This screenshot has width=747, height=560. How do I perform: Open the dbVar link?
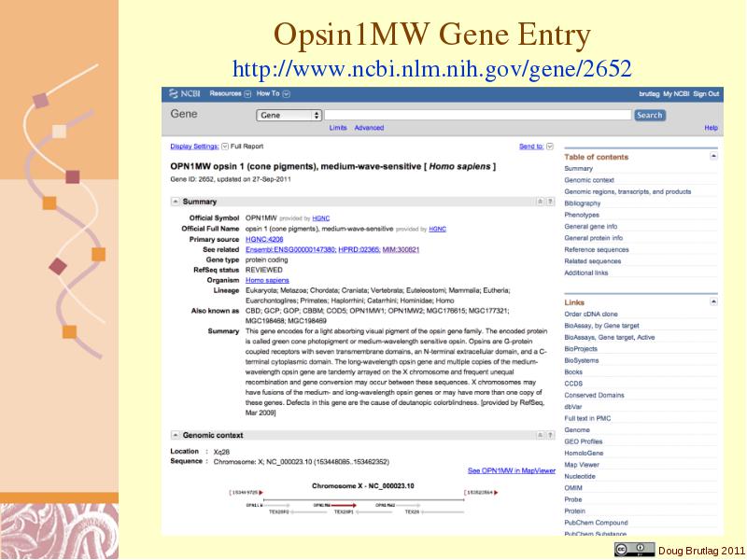[573, 407]
